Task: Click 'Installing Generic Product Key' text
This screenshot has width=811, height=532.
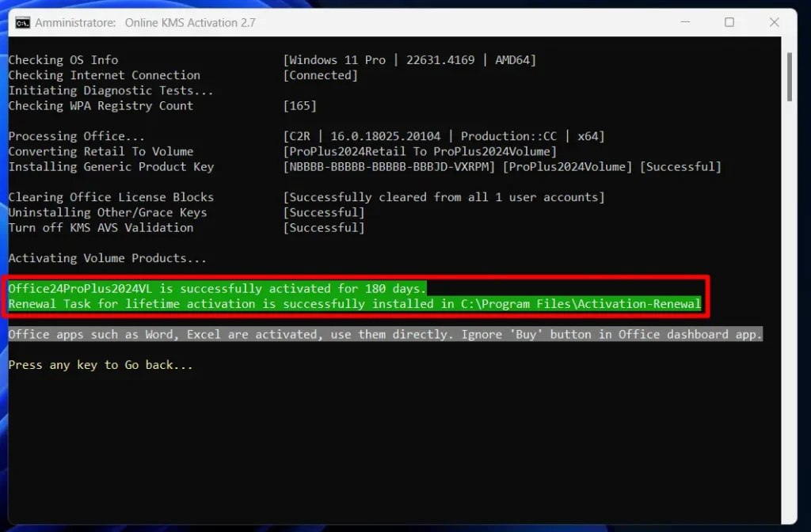Action: (111, 167)
